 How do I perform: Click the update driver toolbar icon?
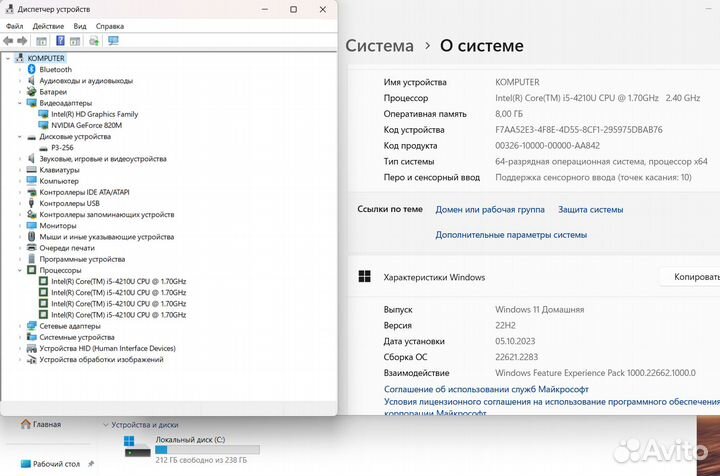(94, 41)
